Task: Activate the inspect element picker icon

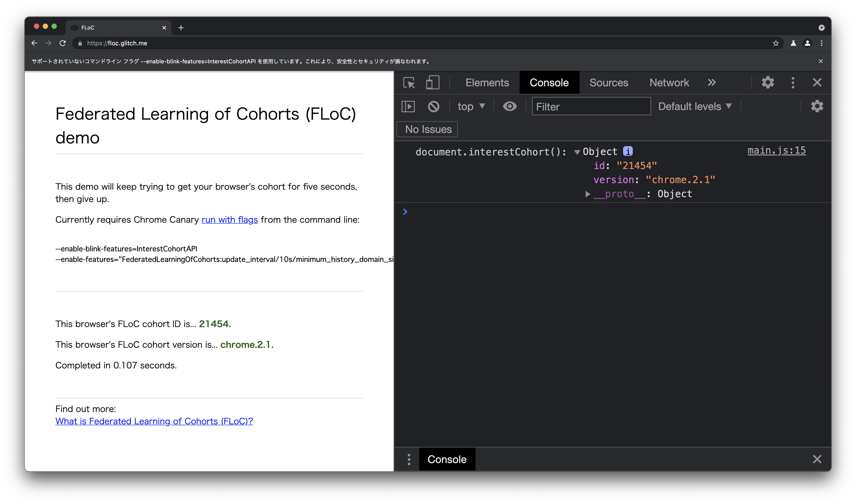Action: point(409,83)
